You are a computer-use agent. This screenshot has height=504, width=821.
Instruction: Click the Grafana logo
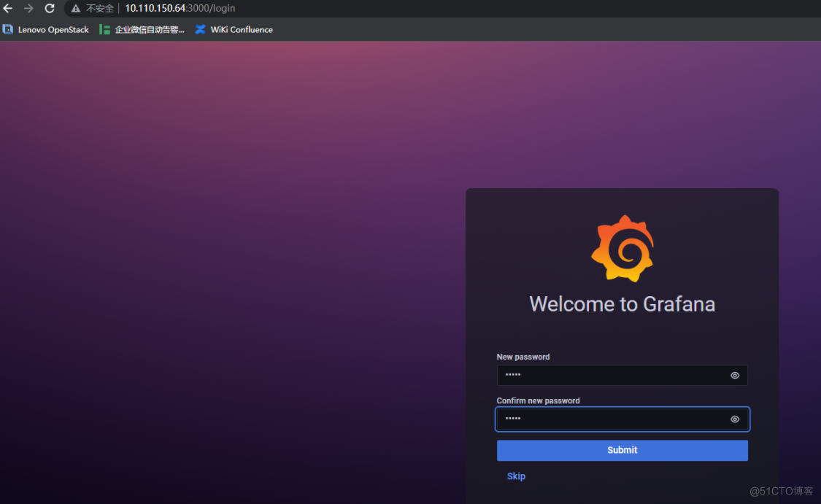[623, 248]
